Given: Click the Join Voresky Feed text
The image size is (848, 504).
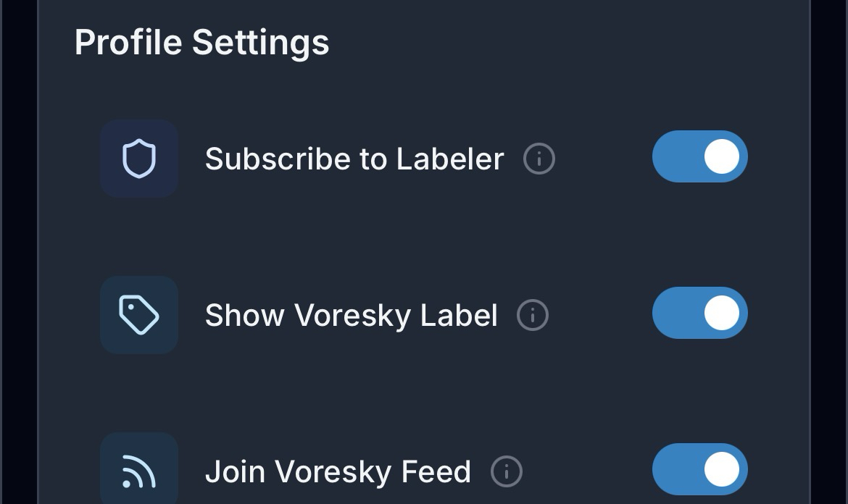Looking at the screenshot, I should coord(338,471).
